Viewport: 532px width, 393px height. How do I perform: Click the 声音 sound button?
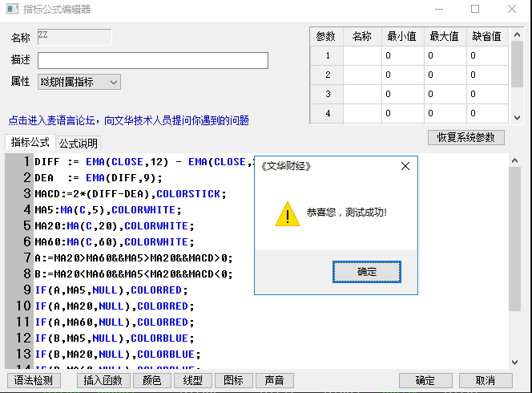(x=274, y=380)
